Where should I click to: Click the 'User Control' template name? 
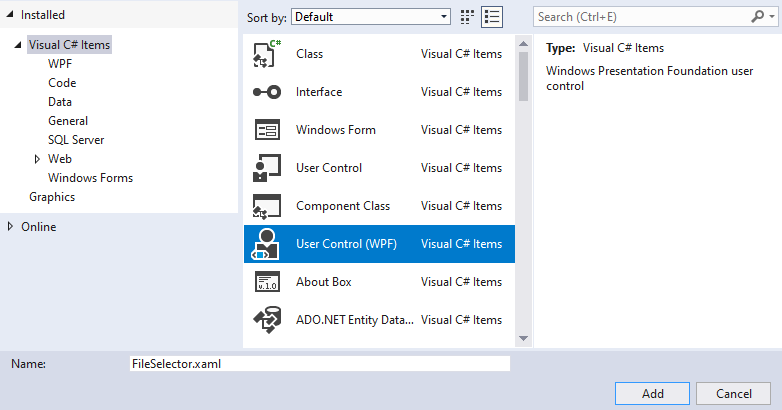329,168
